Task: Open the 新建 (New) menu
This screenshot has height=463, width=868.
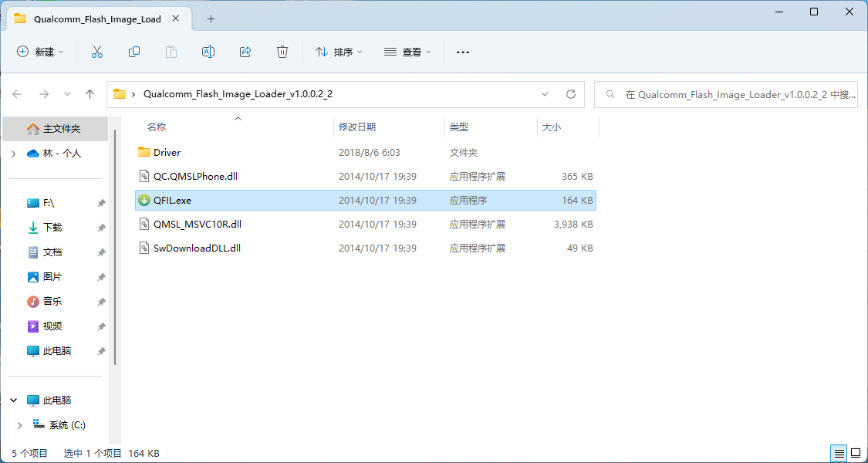Action: pyautogui.click(x=40, y=52)
